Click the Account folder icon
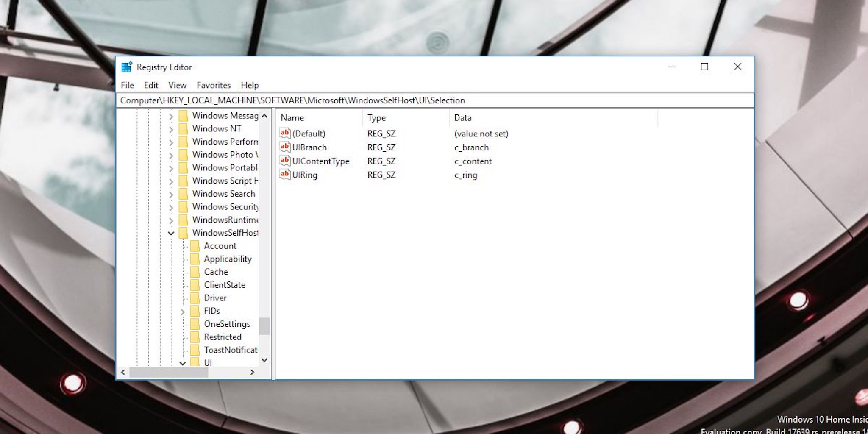868x434 pixels. 195,246
